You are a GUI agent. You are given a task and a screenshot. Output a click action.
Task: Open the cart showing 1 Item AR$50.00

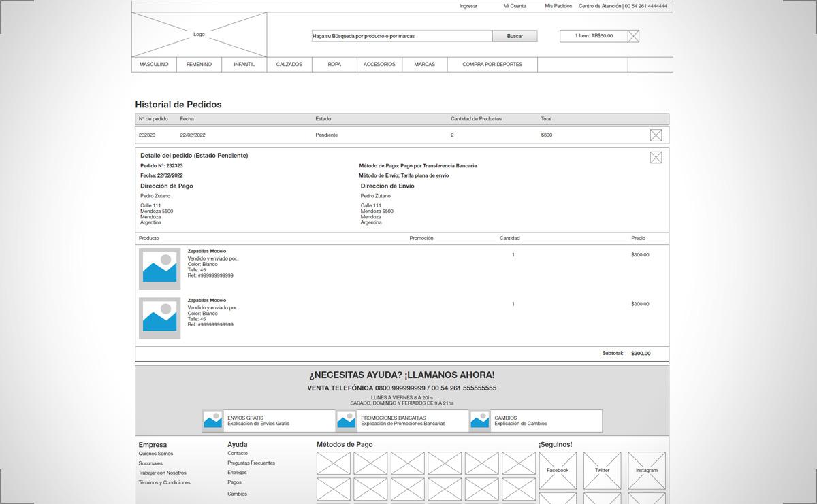coord(594,36)
